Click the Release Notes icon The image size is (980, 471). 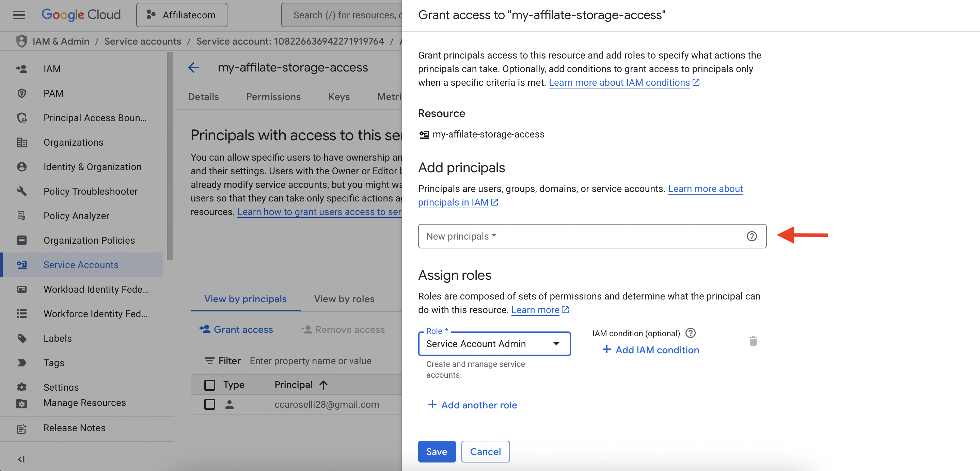[x=22, y=428]
